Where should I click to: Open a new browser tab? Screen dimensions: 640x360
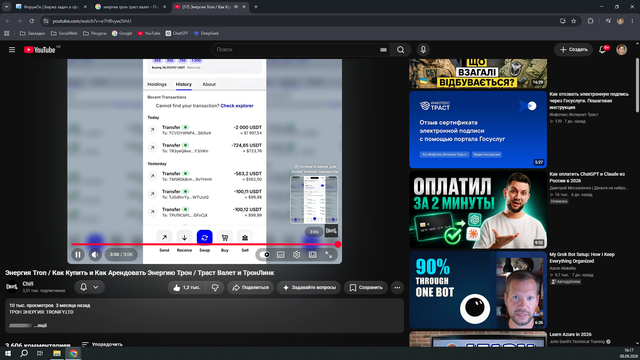pyautogui.click(x=256, y=7)
